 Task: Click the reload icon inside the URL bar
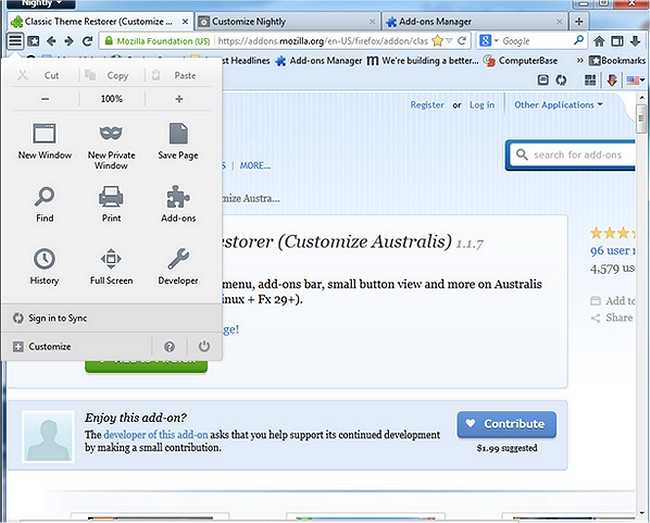462,41
